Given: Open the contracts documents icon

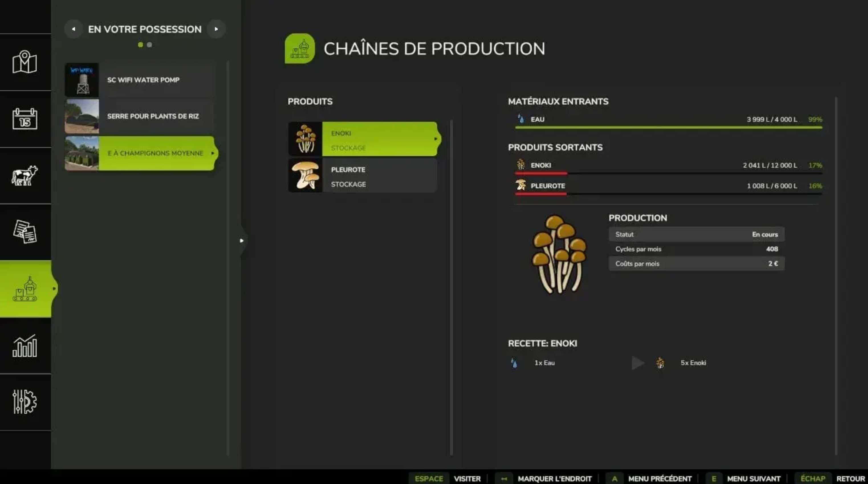Looking at the screenshot, I should 25,232.
